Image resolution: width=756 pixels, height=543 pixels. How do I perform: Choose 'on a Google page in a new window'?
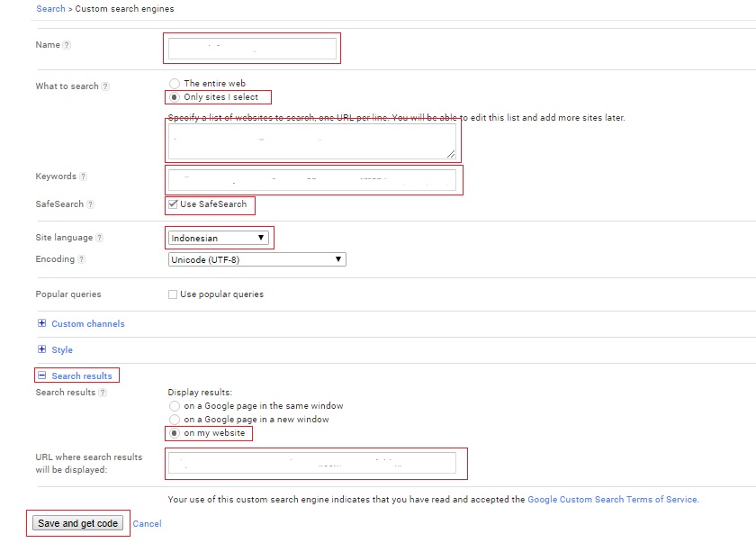click(x=175, y=419)
